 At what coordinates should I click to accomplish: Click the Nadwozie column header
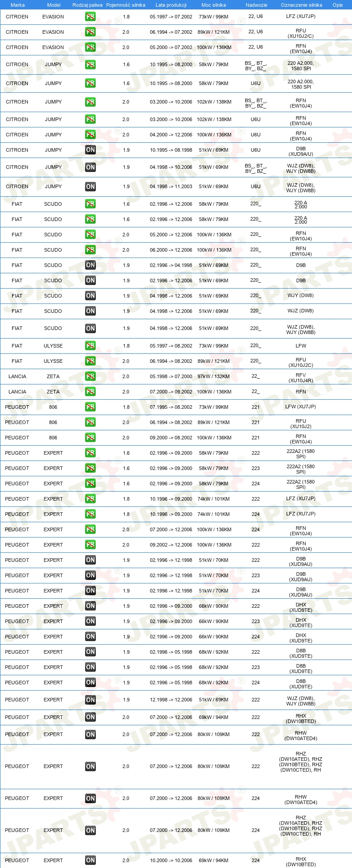[257, 5]
